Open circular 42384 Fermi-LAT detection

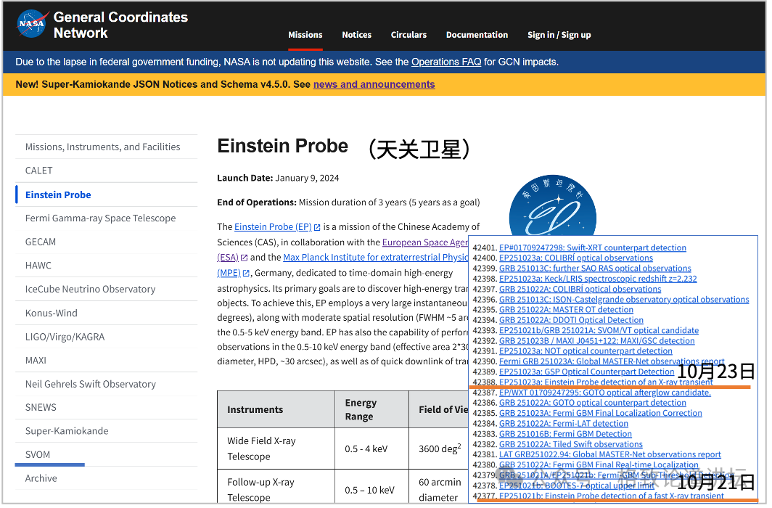[566, 425]
